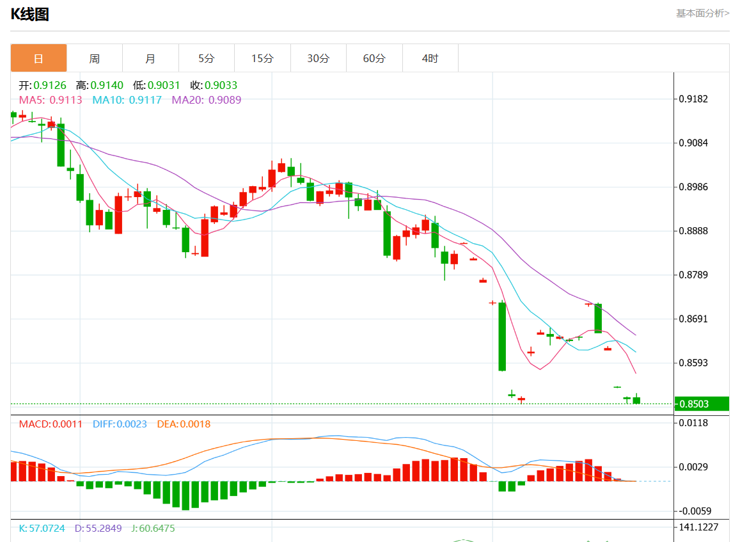This screenshot has height=542, width=756.
Task: Show the 5分 five-minute chart
Action: [206, 58]
